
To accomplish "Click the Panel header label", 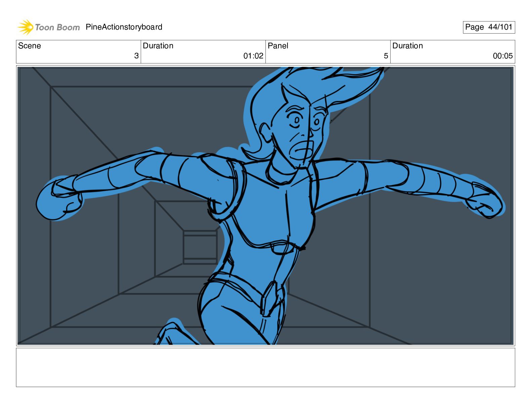I will pos(278,46).
